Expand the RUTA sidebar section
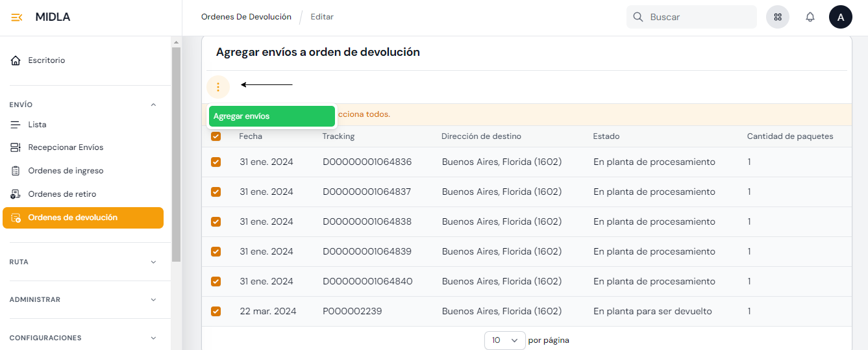The width and height of the screenshot is (868, 350). click(153, 262)
